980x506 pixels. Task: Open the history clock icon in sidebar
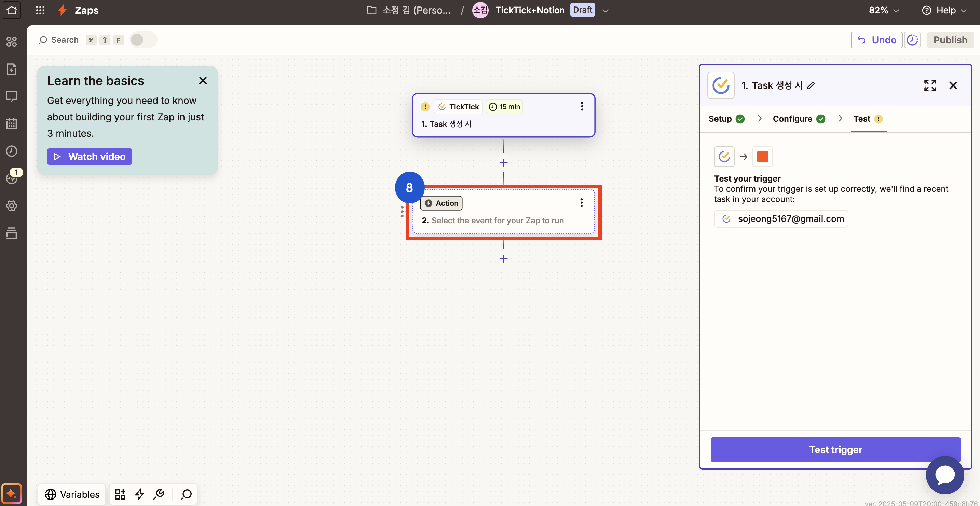coord(11,151)
